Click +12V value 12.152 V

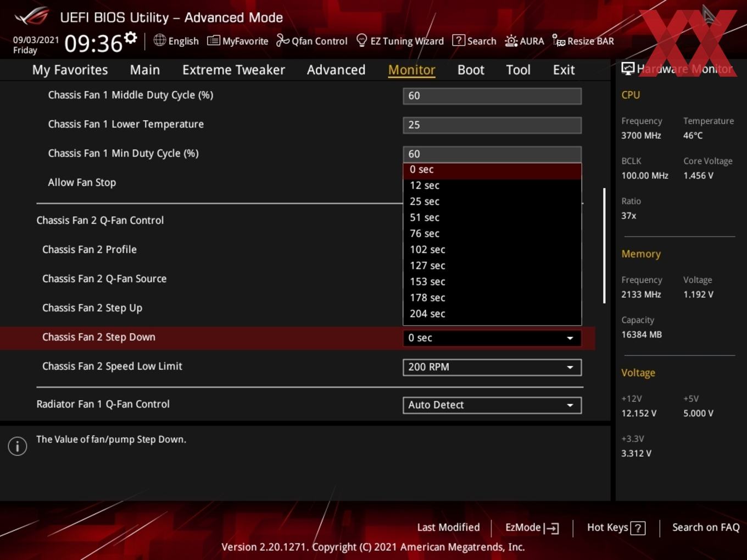(x=639, y=413)
